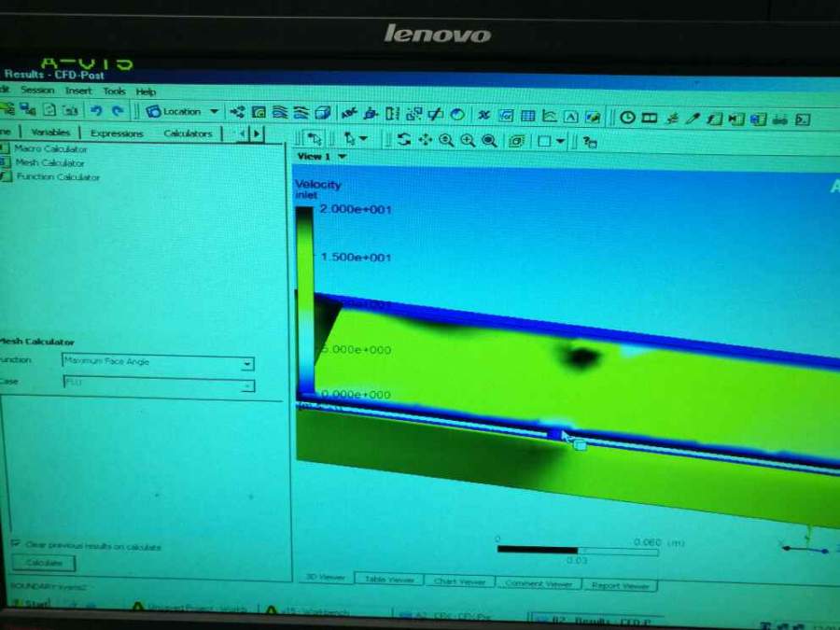Choose the viewer Select mode arrow
This screenshot has width=840, height=630.
click(315, 139)
